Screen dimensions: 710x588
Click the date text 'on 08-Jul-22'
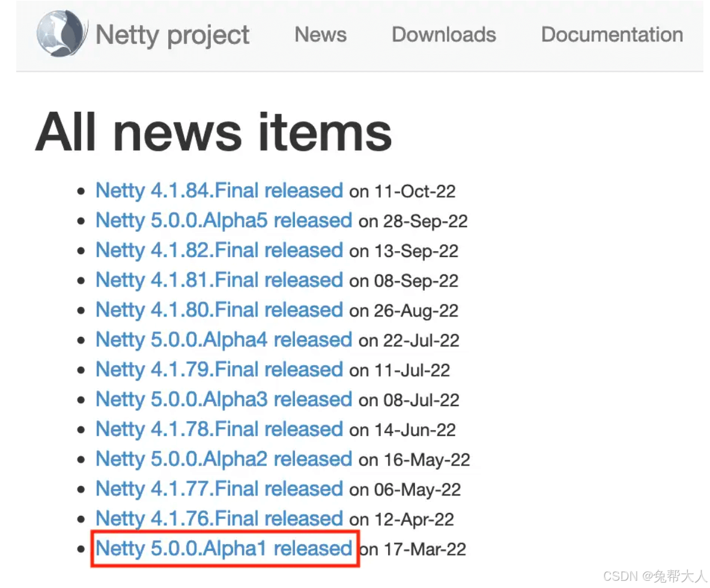409,400
